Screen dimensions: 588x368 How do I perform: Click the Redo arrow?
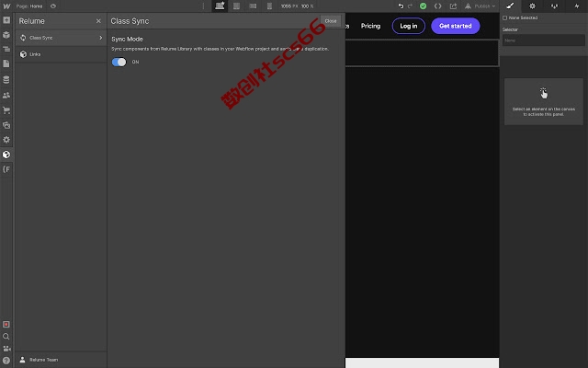(x=410, y=6)
